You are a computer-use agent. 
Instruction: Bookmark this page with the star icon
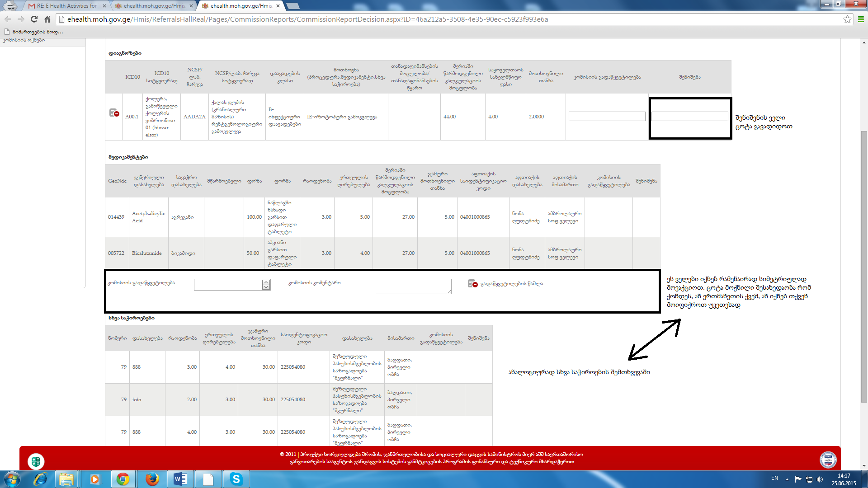tap(847, 19)
